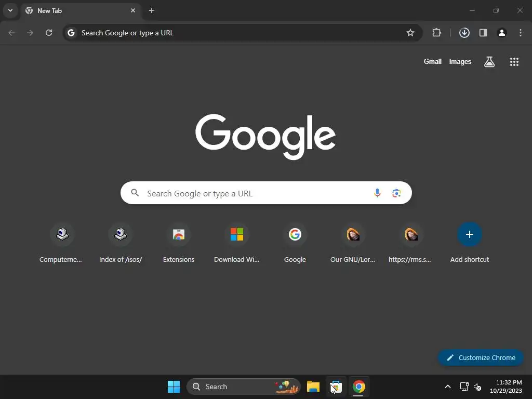Open File Explorer from taskbar
The image size is (532, 399).
tap(313, 387)
